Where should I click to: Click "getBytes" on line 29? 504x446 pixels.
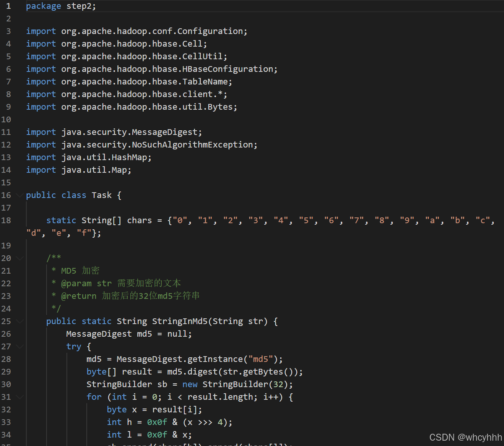click(x=263, y=372)
